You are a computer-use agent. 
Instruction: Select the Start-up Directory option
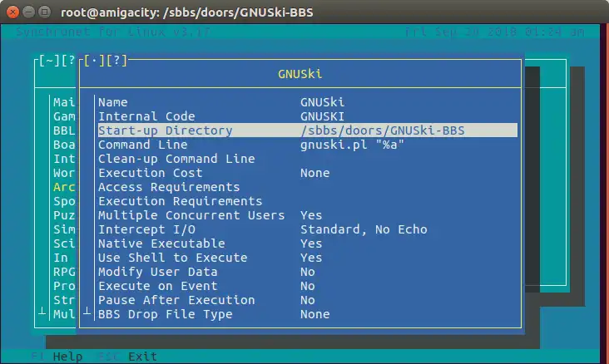307,130
